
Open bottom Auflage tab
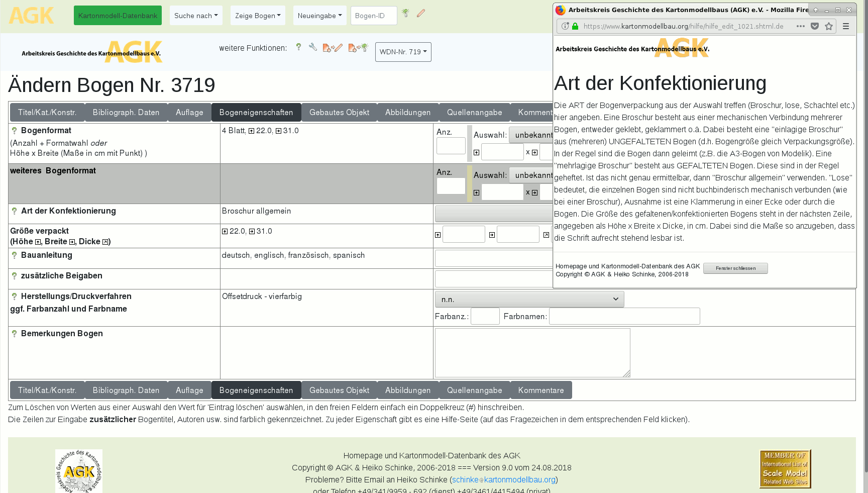click(189, 390)
